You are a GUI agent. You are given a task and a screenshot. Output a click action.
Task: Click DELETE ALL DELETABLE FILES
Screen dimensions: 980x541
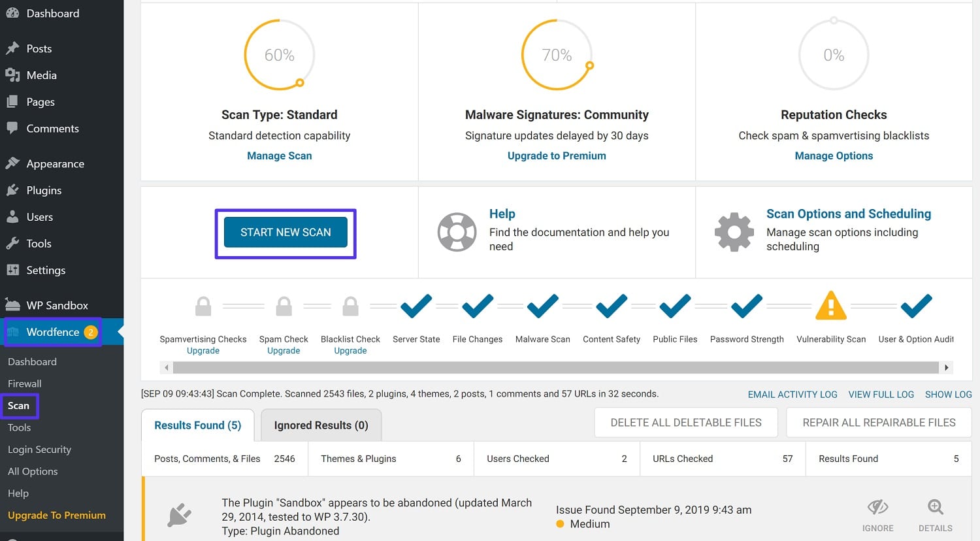tap(685, 422)
